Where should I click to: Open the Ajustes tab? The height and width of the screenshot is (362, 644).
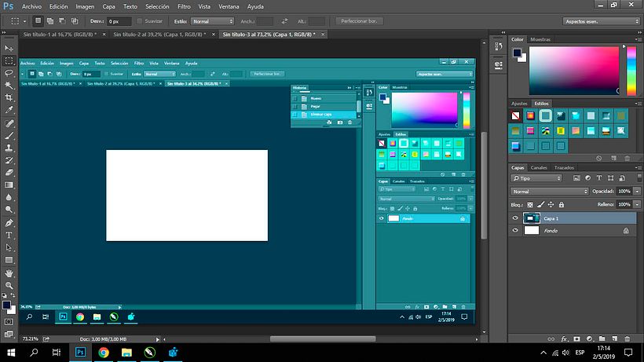[519, 104]
